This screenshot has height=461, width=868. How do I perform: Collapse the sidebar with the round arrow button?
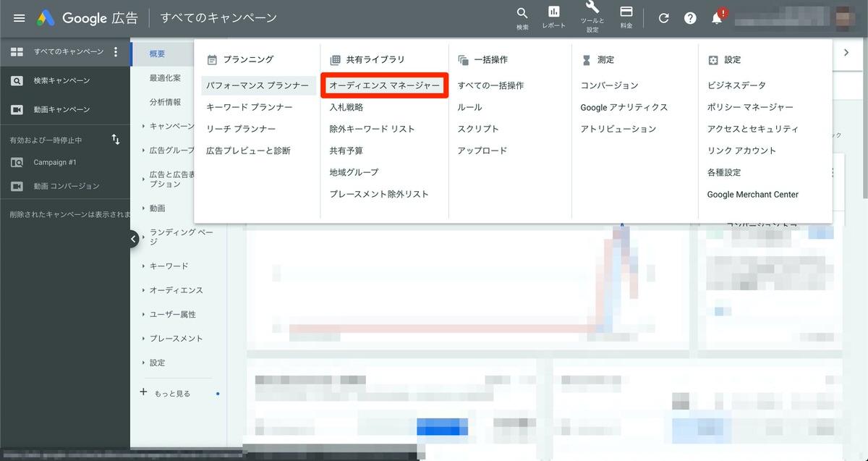(133, 238)
